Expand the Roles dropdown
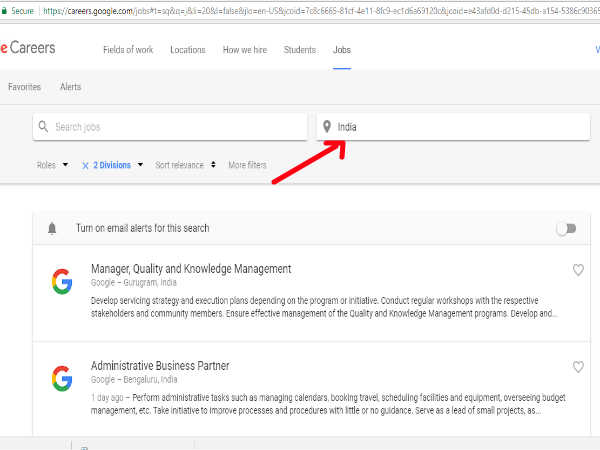Image resolution: width=600 pixels, height=450 pixels. (x=52, y=165)
